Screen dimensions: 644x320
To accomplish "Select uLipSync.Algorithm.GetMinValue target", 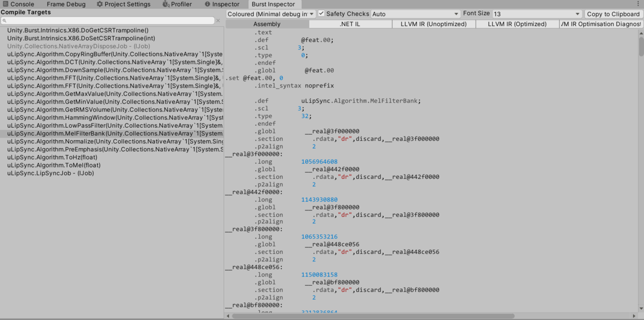I will (112, 101).
